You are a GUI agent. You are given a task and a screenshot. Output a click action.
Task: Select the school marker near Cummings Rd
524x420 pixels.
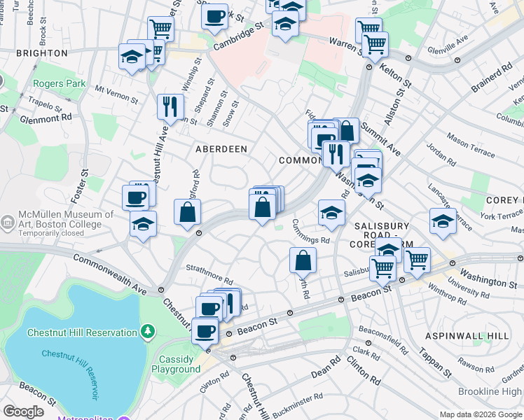click(331, 213)
